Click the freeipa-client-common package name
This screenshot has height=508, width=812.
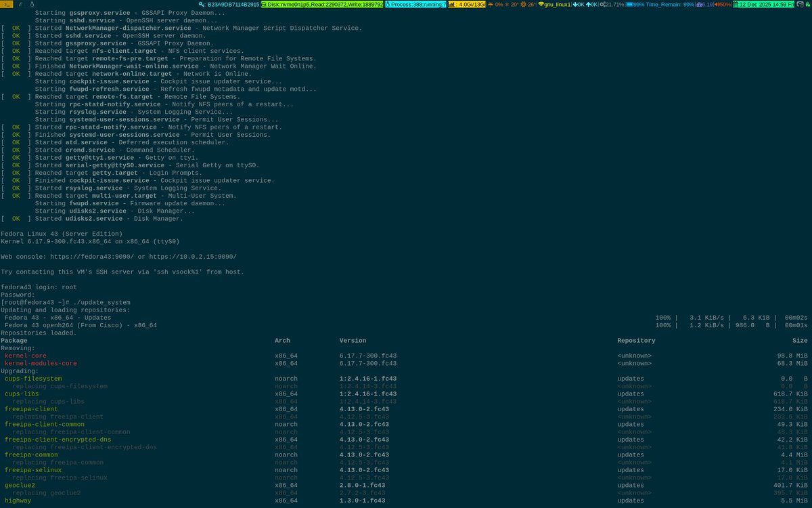pyautogui.click(x=45, y=424)
